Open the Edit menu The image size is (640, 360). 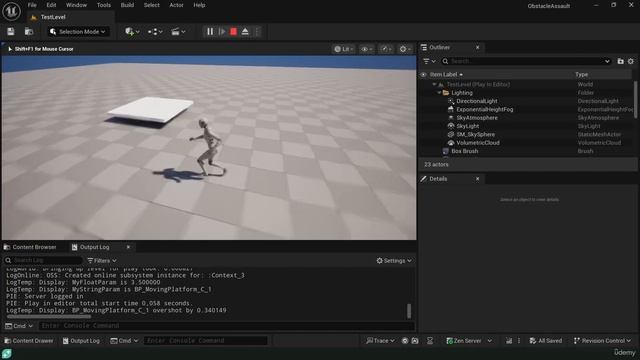click(51, 5)
